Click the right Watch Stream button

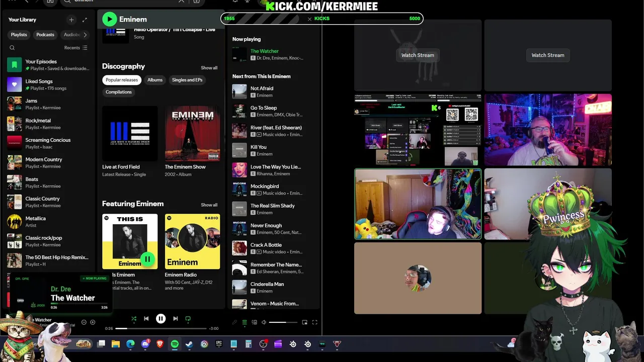548,55
